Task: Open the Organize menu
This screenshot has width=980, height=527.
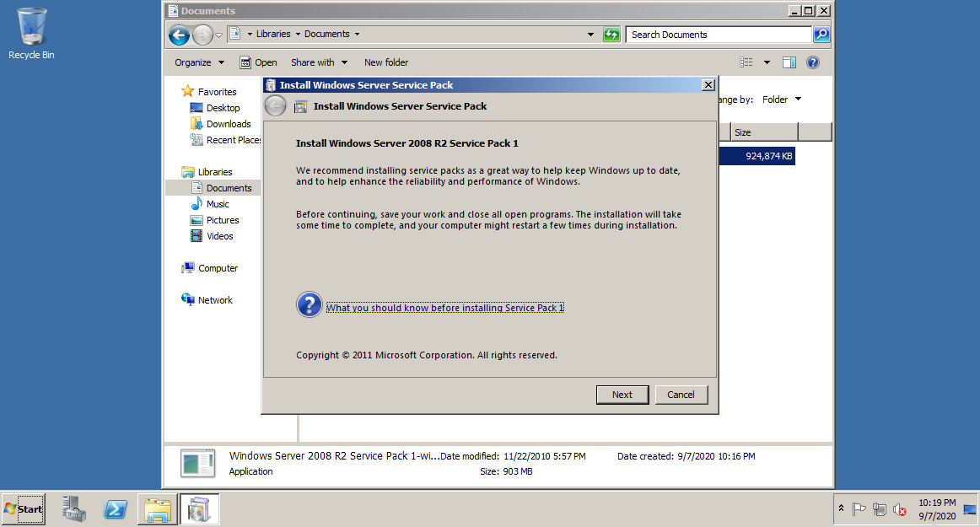Action: click(x=199, y=62)
